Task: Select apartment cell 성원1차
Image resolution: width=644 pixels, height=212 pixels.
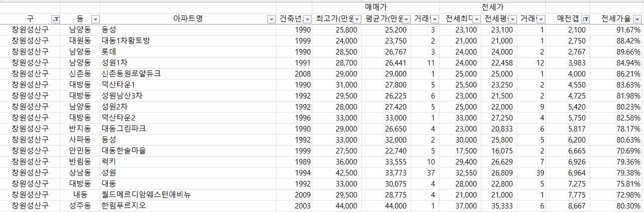Action: pyautogui.click(x=189, y=62)
